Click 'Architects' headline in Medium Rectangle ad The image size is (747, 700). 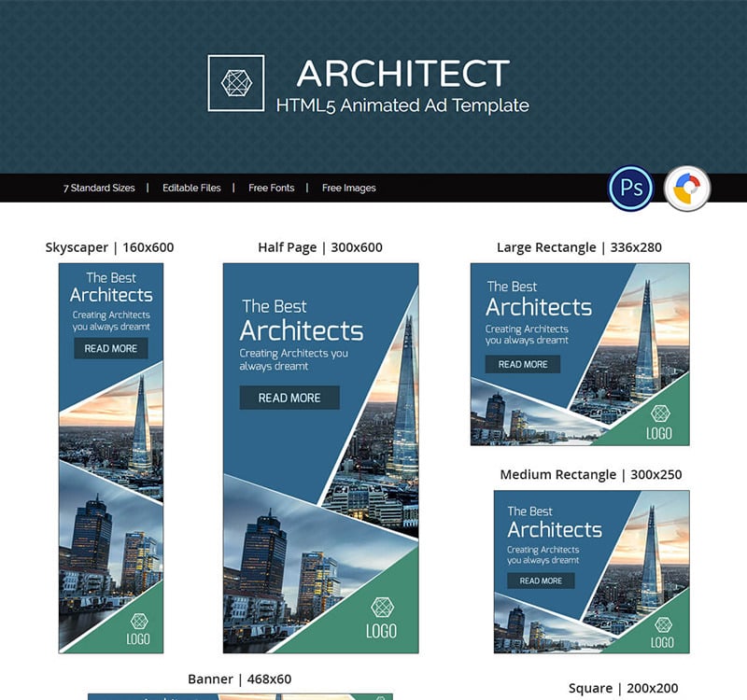pos(555,529)
